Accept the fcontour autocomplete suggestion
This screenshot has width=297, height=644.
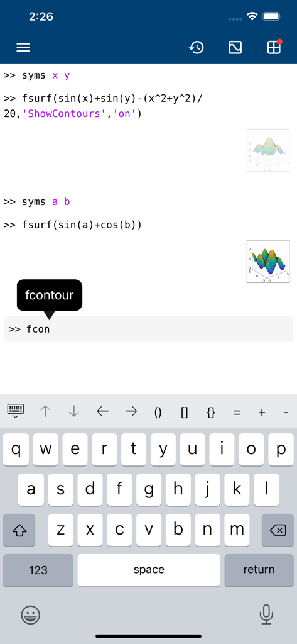[49, 295]
